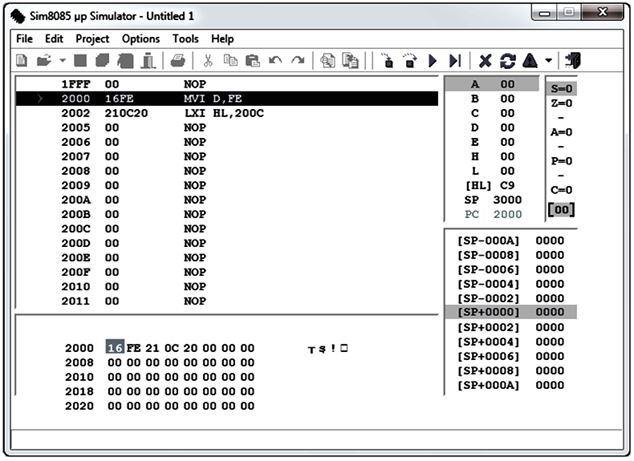Select the D register row
This screenshot has height=461, width=634.
pos(492,128)
